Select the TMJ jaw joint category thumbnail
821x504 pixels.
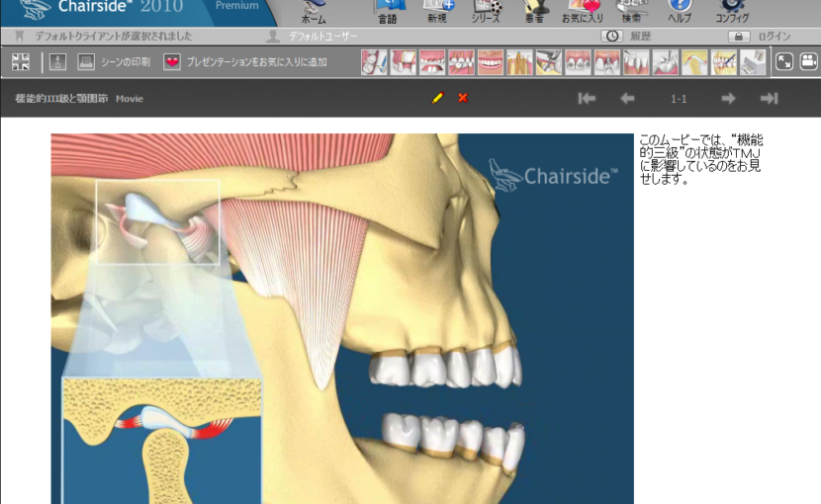694,62
